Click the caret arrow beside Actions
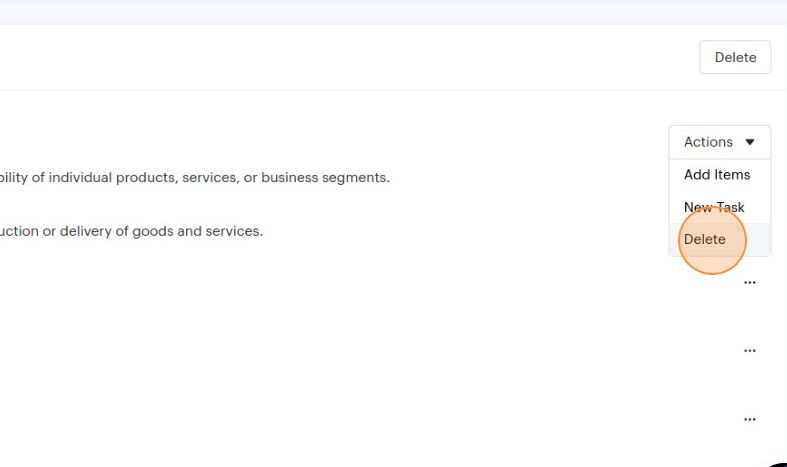The width and height of the screenshot is (787, 467). coord(750,142)
